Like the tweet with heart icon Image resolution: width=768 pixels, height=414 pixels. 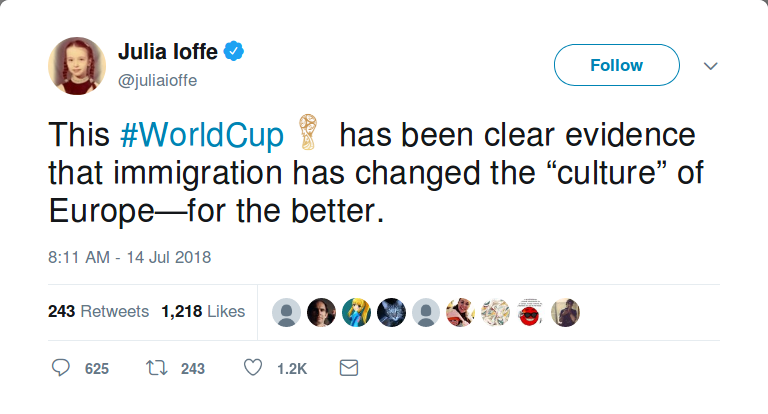coord(252,369)
